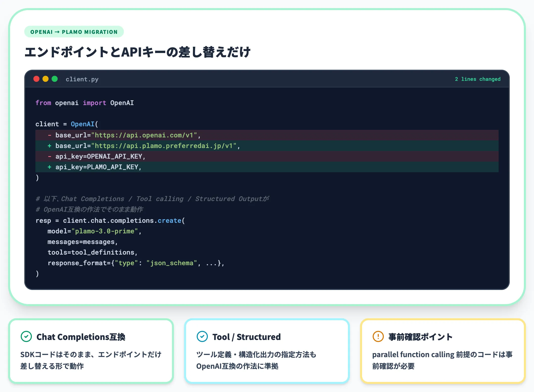Viewport: 534px width, 392px height.
Task: Click the text 'SDKコードはそのまま、エンドポイントだけ差し替える形で動作'
Action: [91, 360]
